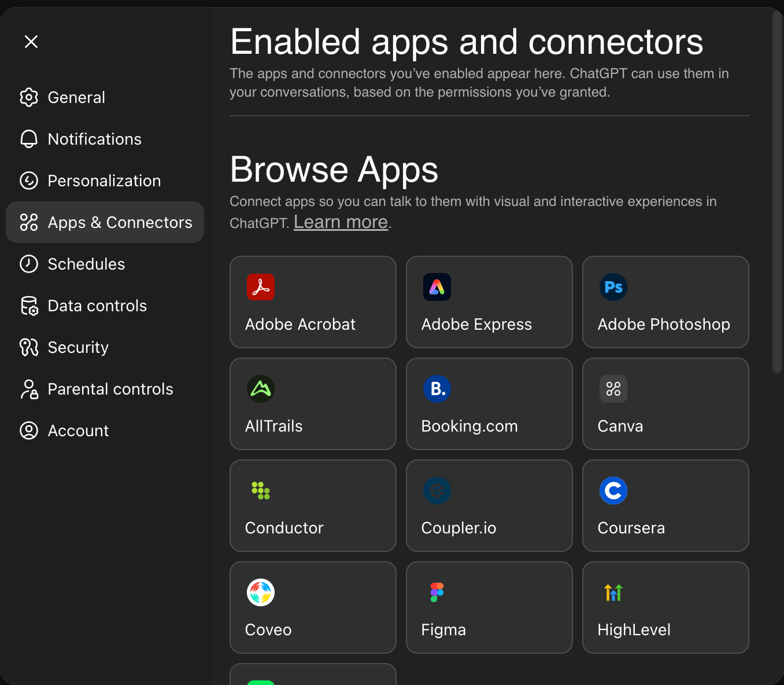Click the Adobe Photoshop Ps icon
The image size is (784, 685).
click(613, 287)
